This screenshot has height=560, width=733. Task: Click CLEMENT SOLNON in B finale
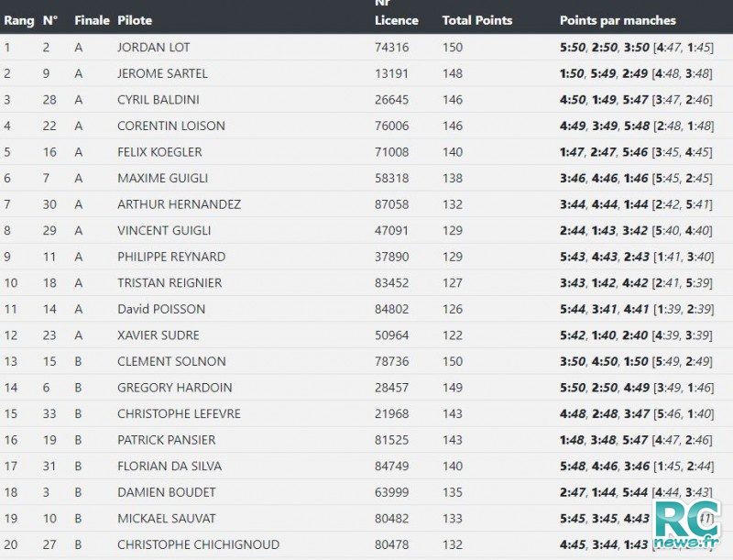[171, 361]
